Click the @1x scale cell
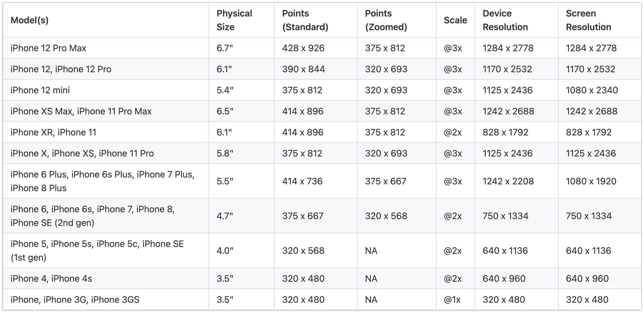644x313 pixels. (x=452, y=300)
